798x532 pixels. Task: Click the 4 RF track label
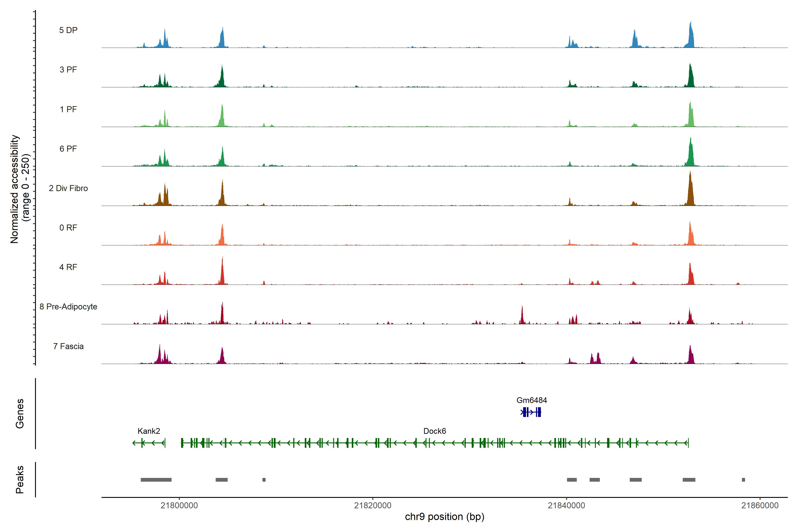point(68,267)
